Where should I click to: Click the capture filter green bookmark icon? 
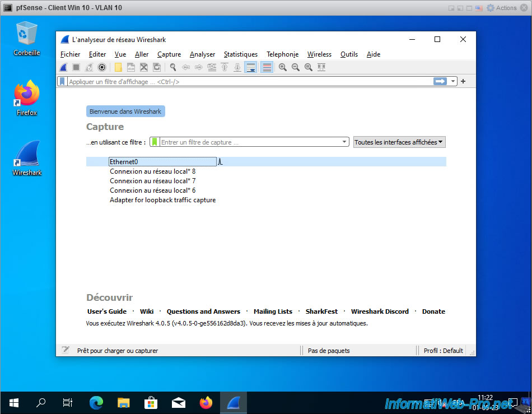[155, 142]
